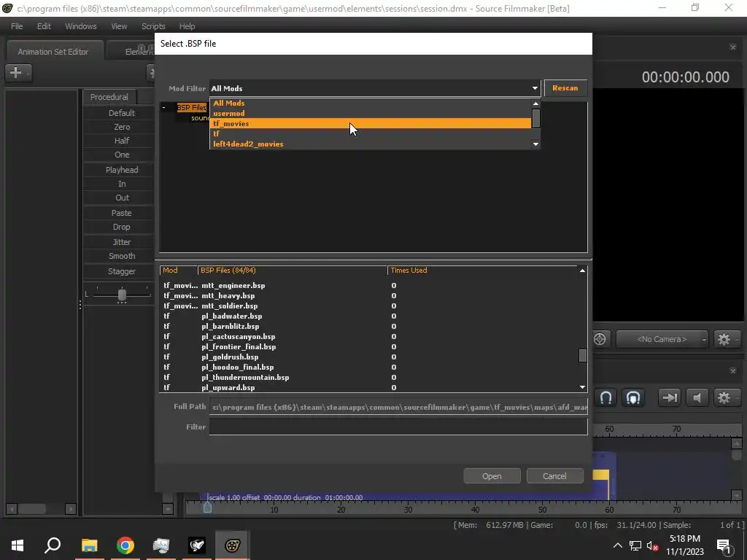Apply the Zero preset

122,127
